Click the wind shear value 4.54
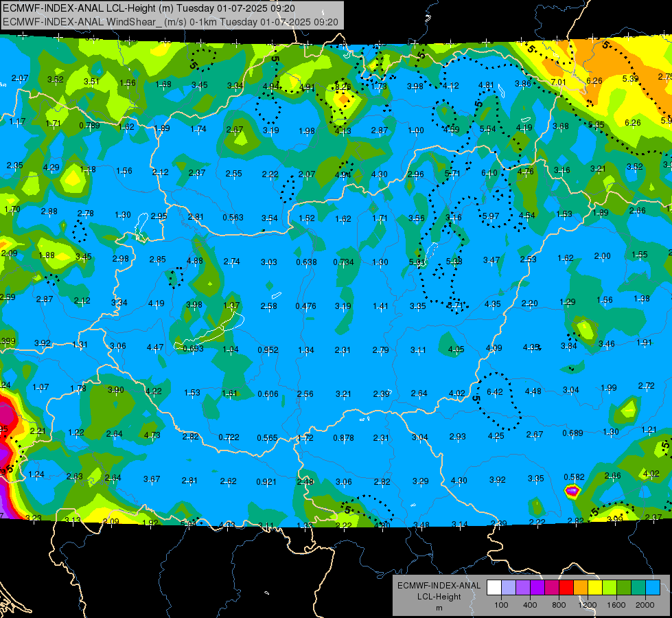This screenshot has height=618, width=672. click(x=526, y=216)
